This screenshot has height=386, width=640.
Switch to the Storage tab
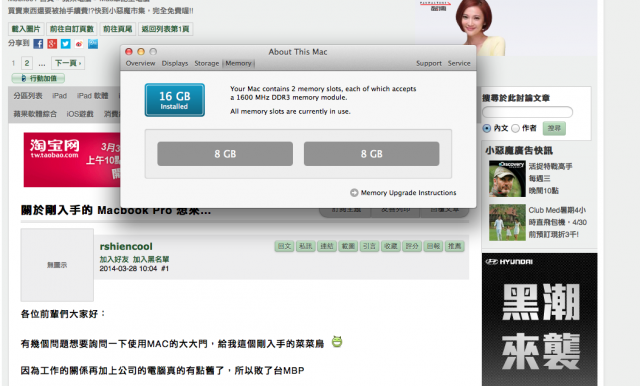pos(207,63)
